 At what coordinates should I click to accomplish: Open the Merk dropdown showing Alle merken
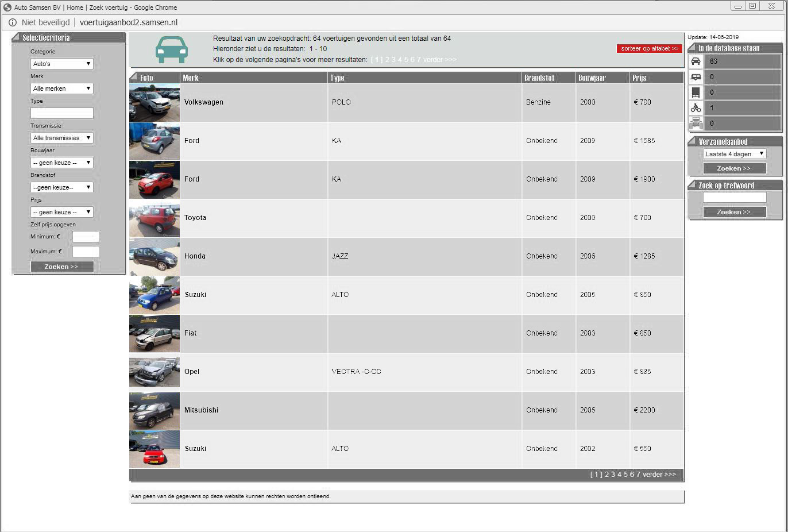[x=62, y=88]
